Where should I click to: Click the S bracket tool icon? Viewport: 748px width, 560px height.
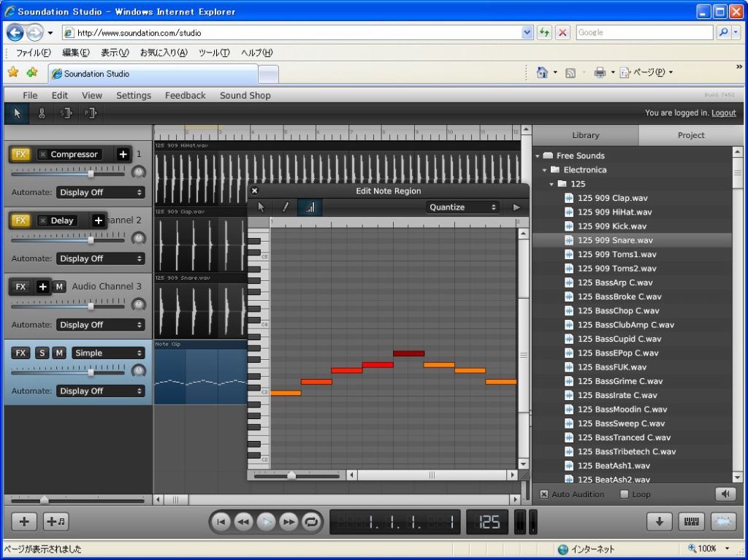coord(65,113)
